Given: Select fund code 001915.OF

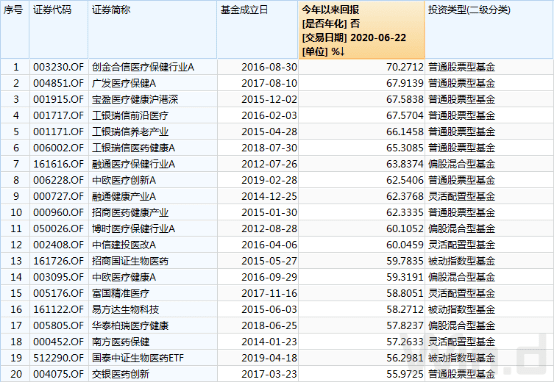Looking at the screenshot, I should 59,100.
